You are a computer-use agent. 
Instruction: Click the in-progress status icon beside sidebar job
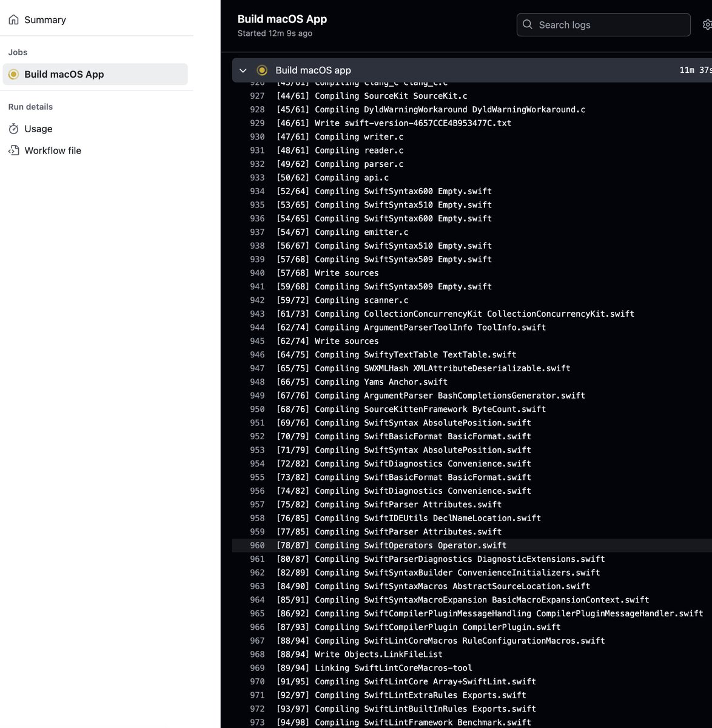(13, 74)
